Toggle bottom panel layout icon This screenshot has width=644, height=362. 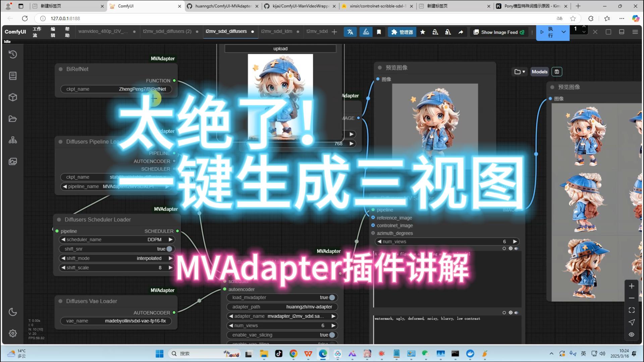tap(622, 32)
